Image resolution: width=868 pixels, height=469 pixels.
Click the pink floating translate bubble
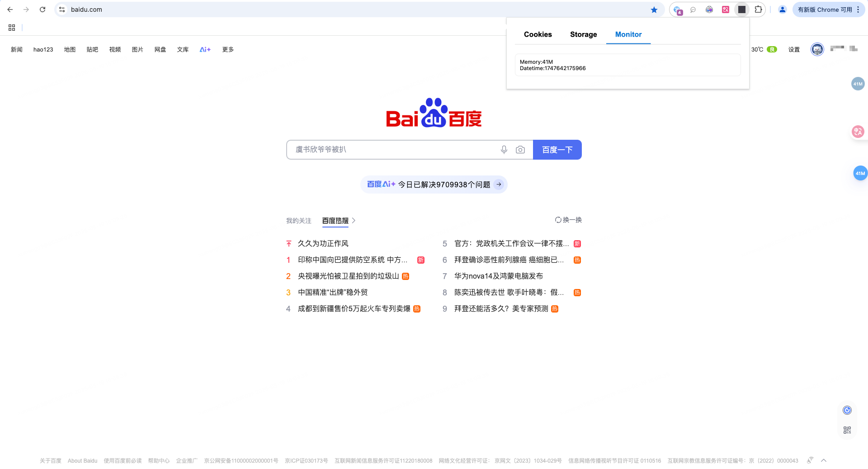click(858, 132)
